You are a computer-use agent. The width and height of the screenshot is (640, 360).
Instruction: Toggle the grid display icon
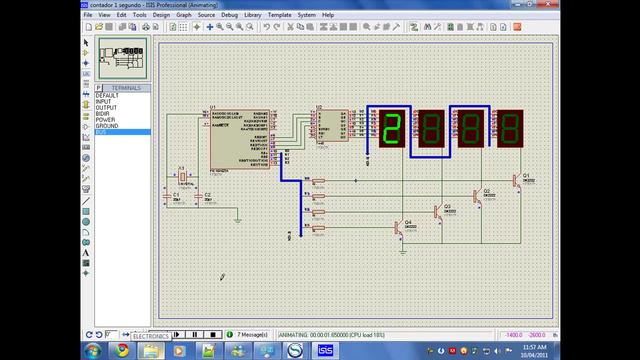click(x=183, y=27)
